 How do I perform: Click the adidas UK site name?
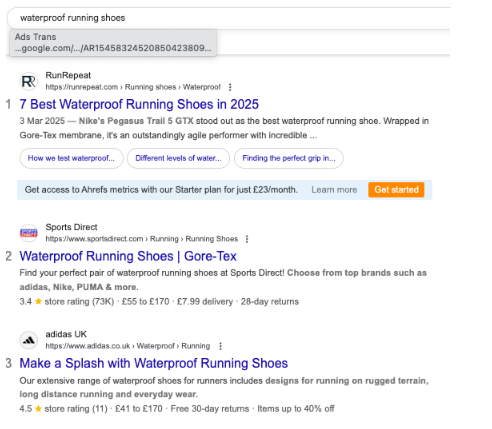pyautogui.click(x=66, y=334)
